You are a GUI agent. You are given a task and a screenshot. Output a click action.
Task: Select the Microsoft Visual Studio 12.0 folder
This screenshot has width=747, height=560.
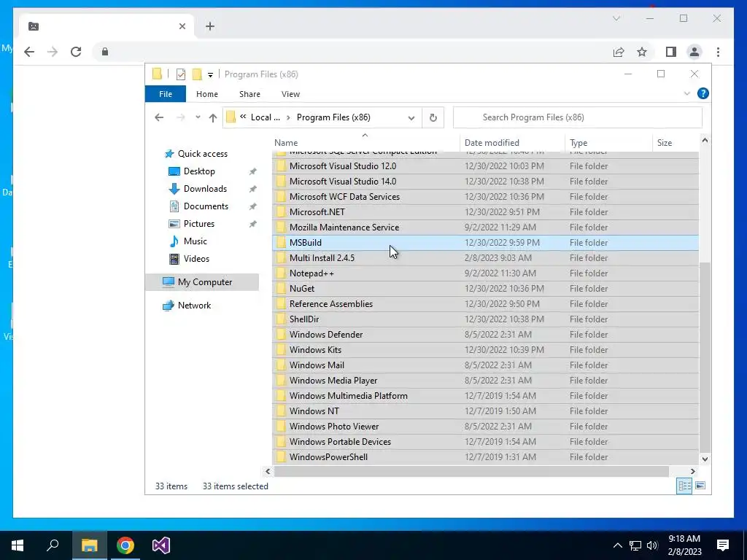click(x=485, y=166)
